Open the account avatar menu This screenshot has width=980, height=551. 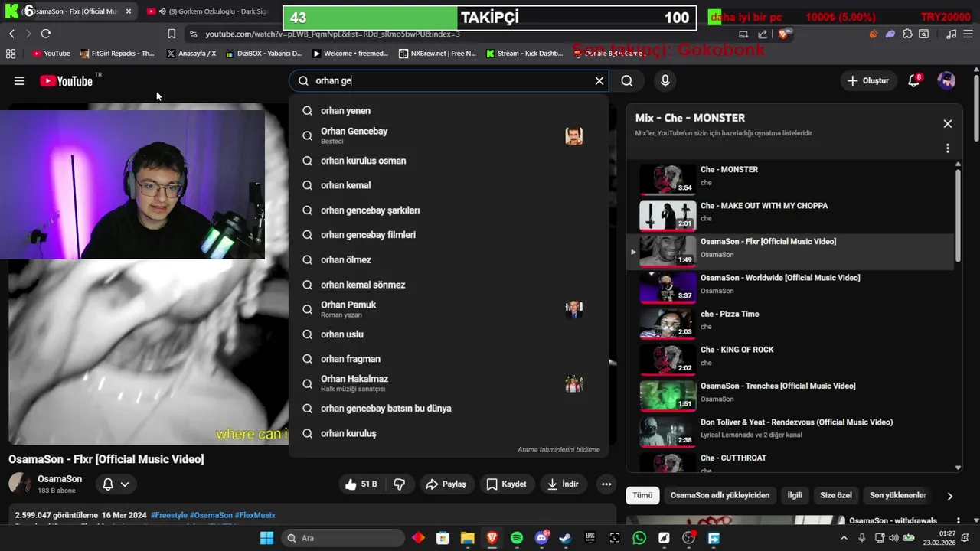point(946,80)
